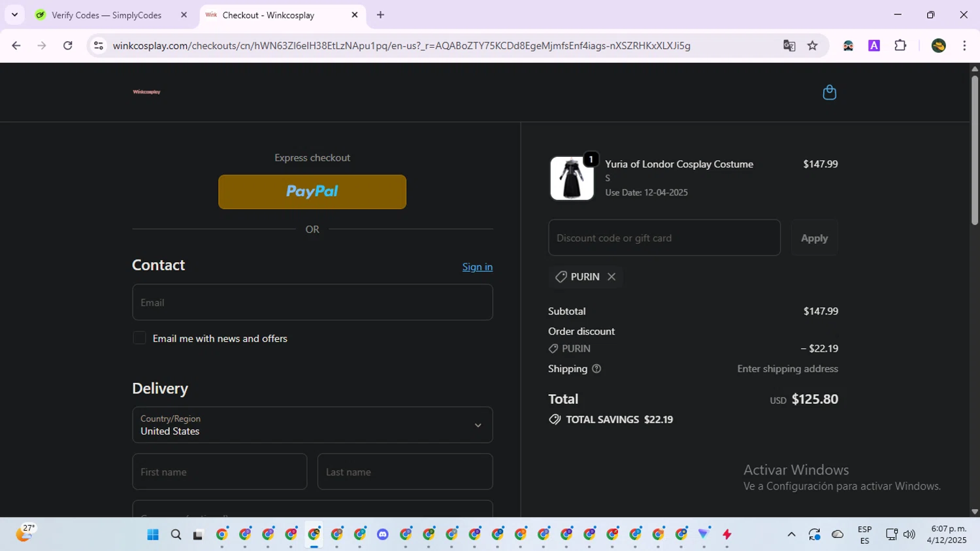
Task: Focus the First name field
Action: point(220,471)
